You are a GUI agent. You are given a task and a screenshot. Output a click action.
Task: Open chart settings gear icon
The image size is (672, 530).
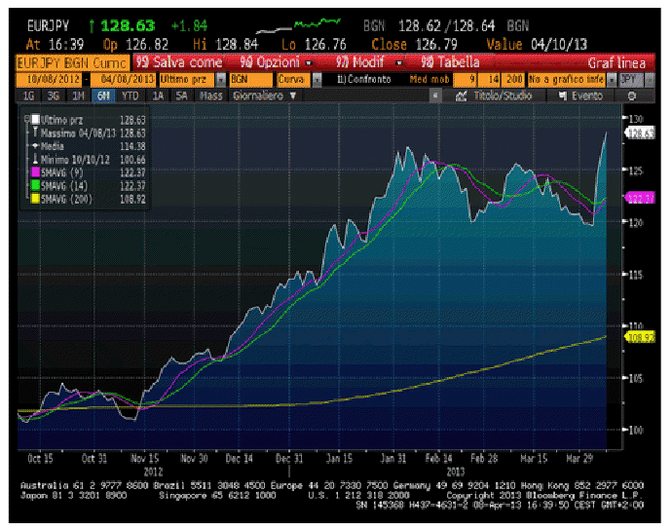(631, 96)
